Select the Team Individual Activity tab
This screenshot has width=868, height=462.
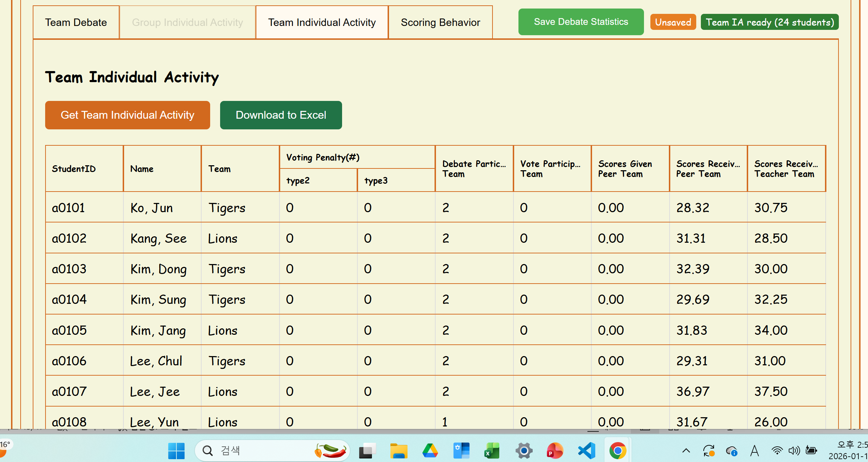point(321,22)
